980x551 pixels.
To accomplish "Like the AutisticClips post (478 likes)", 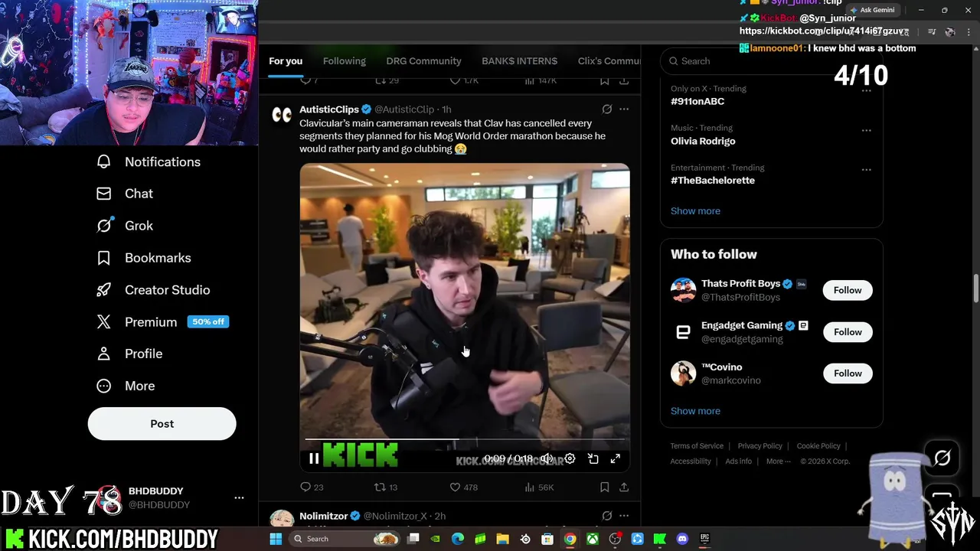I will click(x=463, y=487).
